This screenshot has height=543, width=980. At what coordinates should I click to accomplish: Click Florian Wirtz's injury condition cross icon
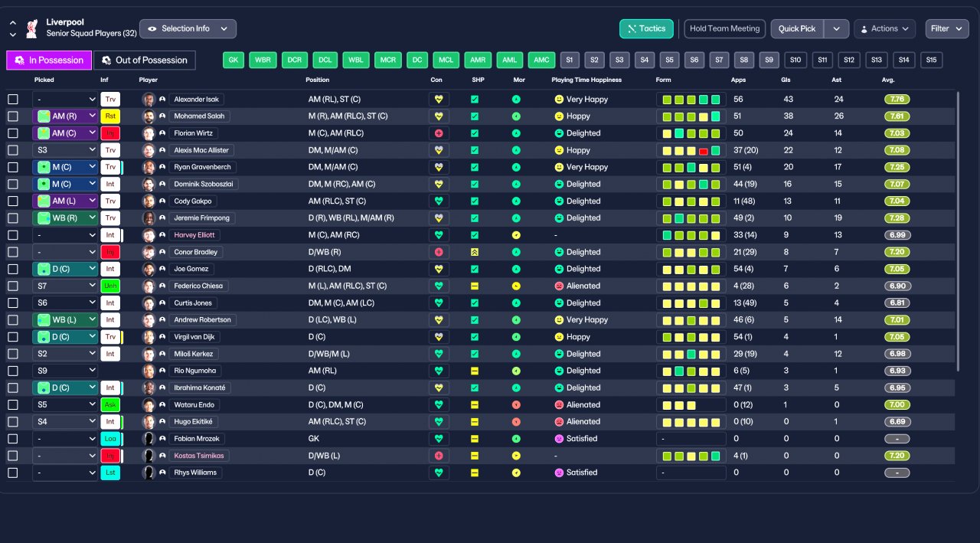[439, 133]
